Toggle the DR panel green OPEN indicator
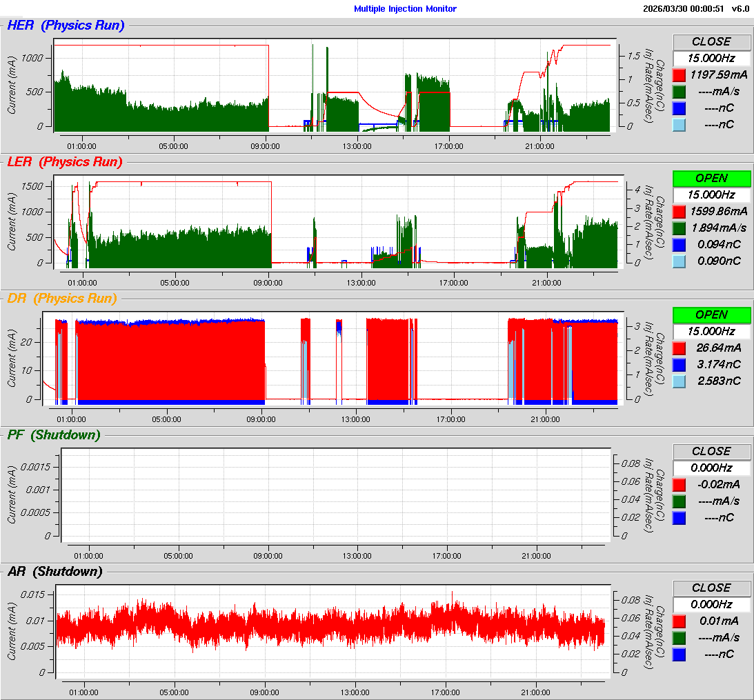Image resolution: width=754 pixels, height=700 pixels. coord(711,314)
